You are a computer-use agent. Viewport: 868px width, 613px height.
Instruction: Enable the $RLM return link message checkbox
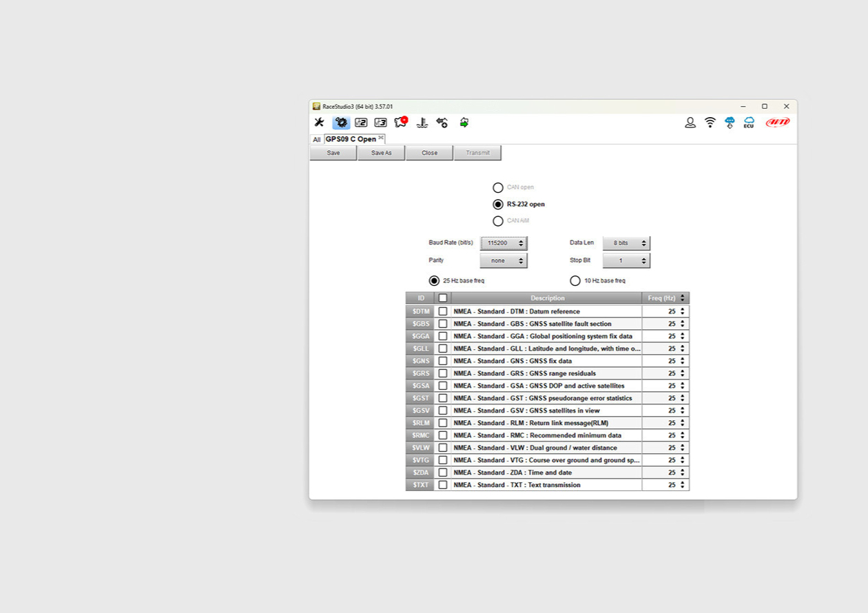click(x=443, y=423)
